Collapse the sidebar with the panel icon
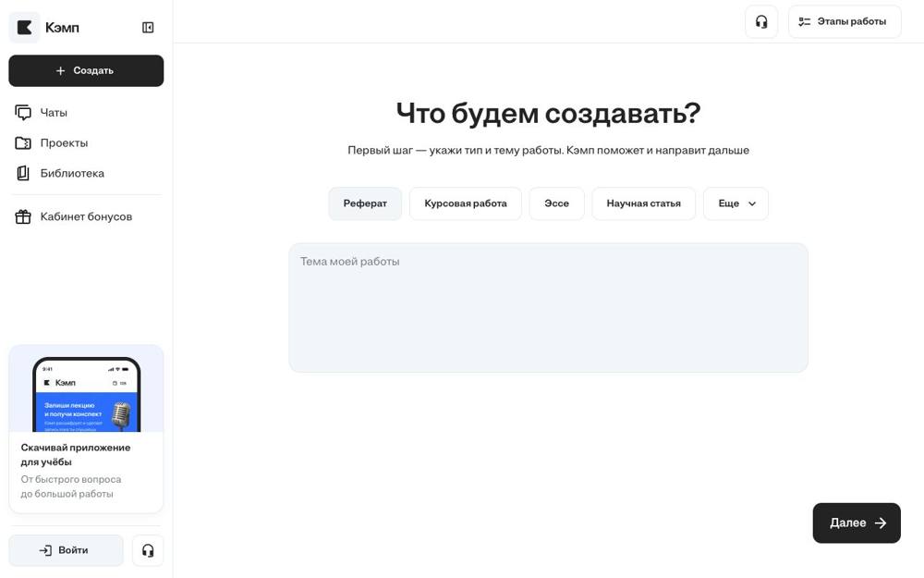This screenshot has height=578, width=924. coord(148,28)
